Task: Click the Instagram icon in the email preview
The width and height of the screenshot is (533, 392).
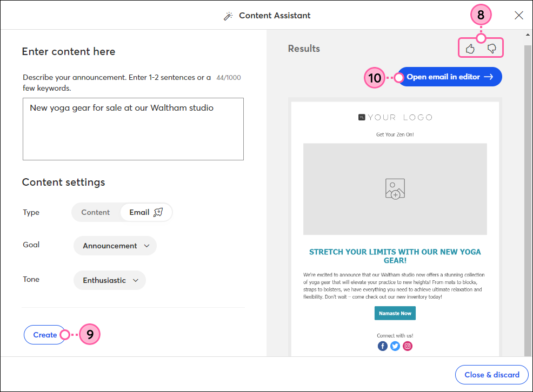Action: click(408, 346)
